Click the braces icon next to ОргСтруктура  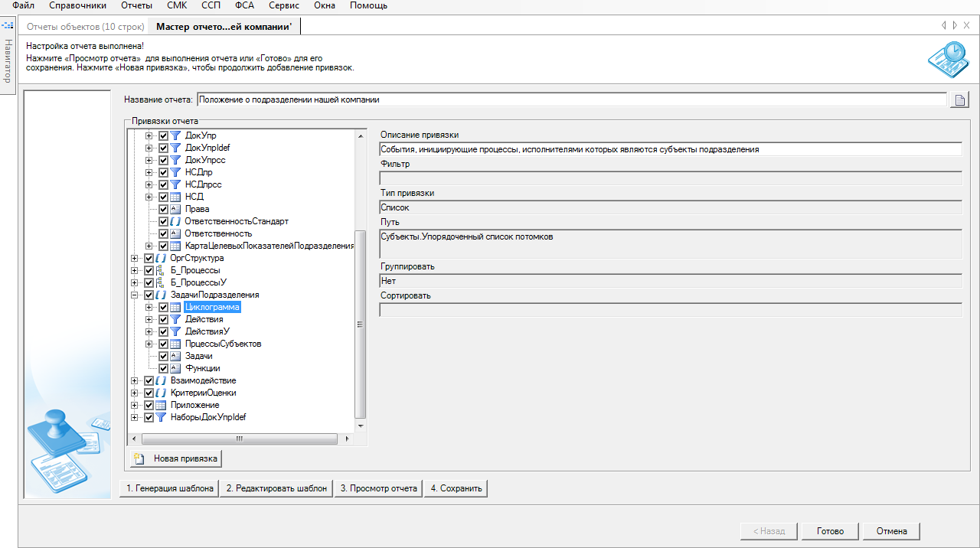(161, 258)
